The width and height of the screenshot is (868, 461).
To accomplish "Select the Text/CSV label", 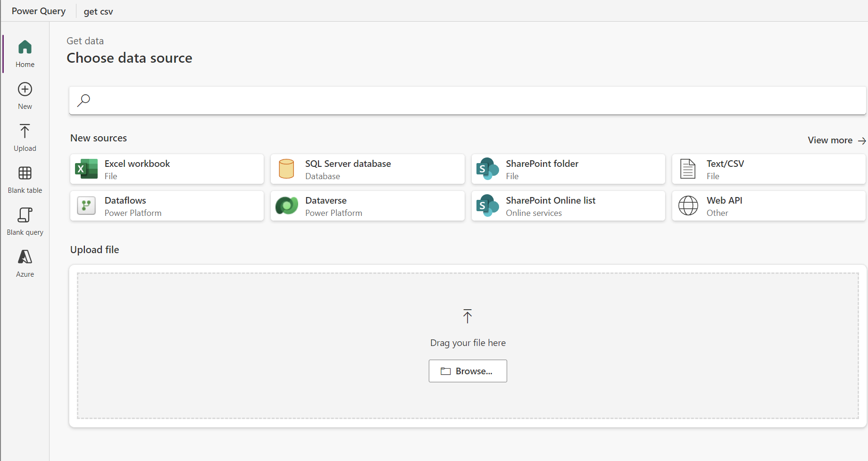I will tap(725, 164).
